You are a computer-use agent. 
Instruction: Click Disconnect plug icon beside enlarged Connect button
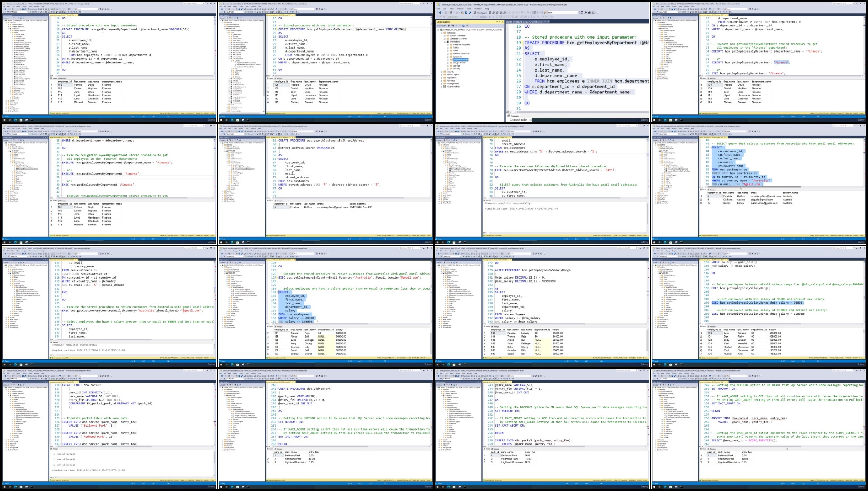(x=452, y=26)
